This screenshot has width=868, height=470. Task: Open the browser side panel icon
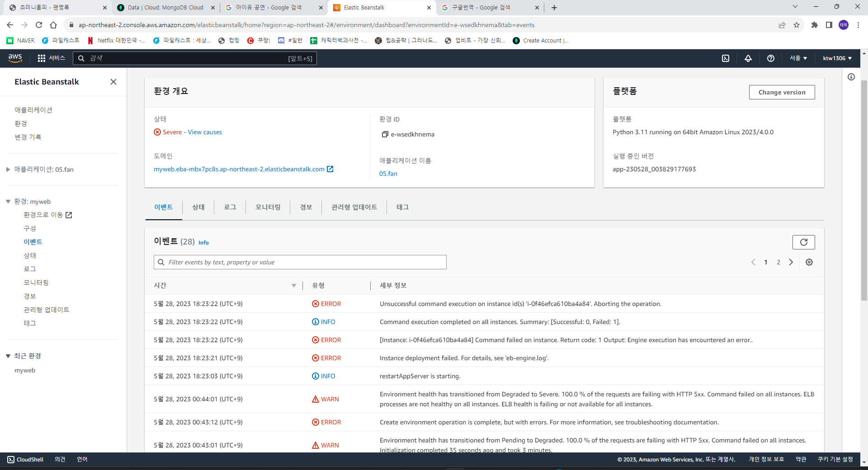click(x=829, y=25)
